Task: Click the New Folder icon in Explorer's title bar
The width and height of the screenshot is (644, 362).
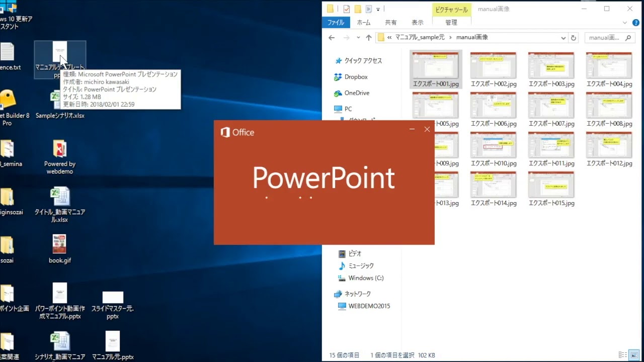Action: 358,9
